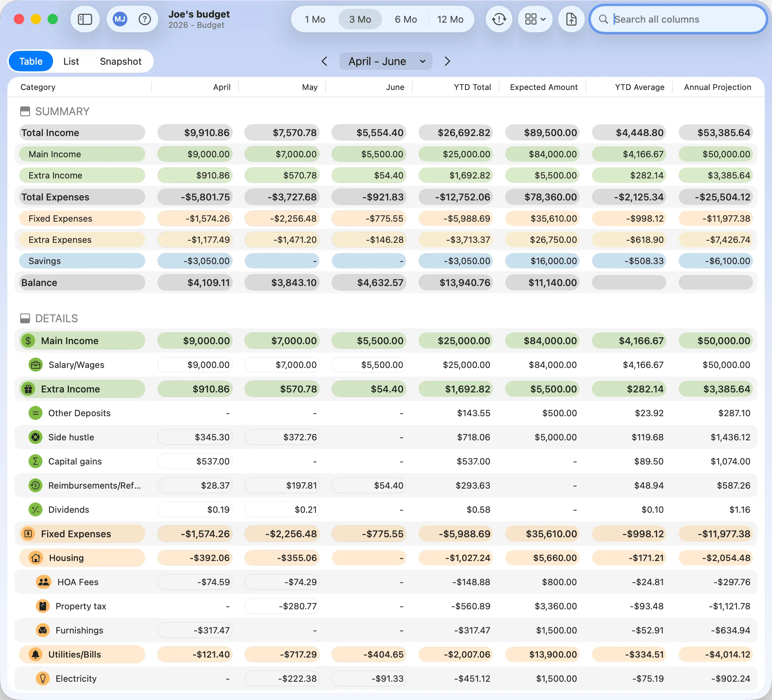The image size is (772, 700).
Task: Switch to 12 Mo range
Action: (450, 19)
